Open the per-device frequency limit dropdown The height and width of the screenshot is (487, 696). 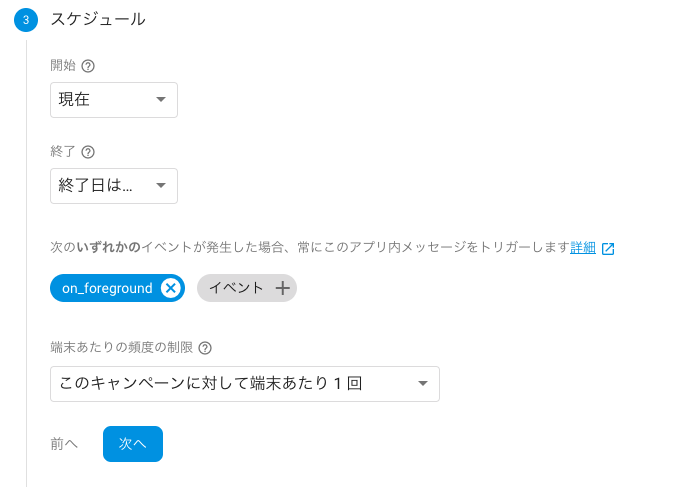click(x=245, y=384)
